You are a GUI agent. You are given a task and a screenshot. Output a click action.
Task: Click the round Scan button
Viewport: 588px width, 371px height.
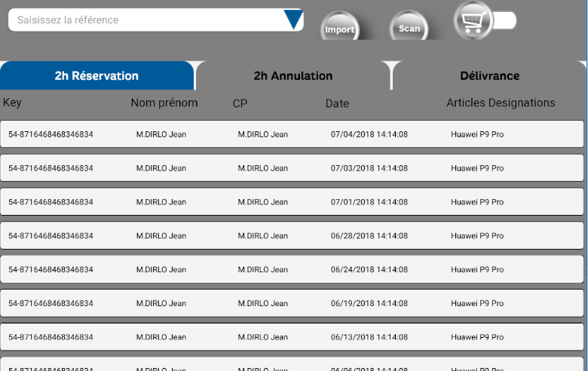coord(409,26)
